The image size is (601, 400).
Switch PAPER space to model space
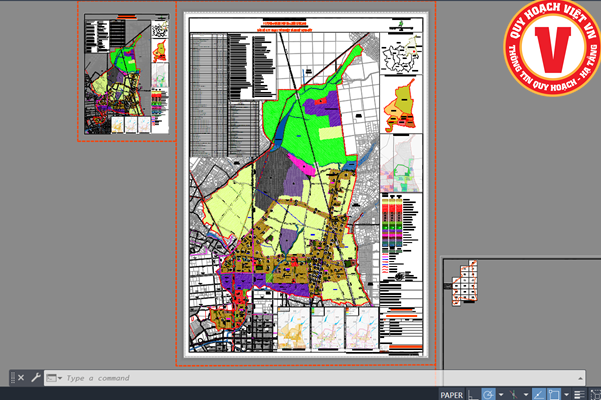pos(451,394)
